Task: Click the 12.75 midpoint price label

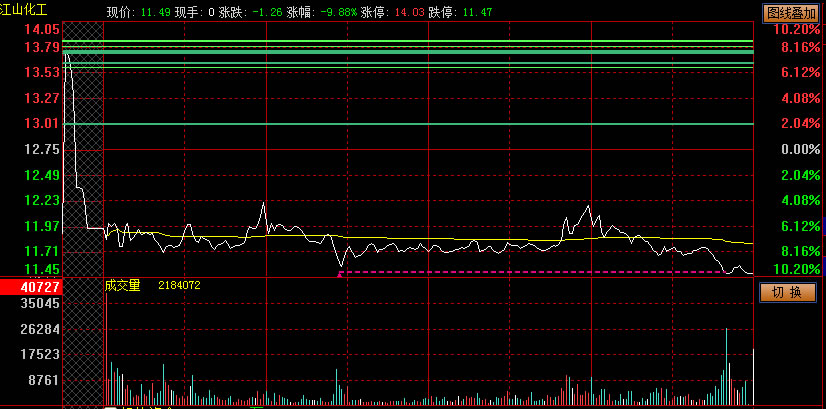Action: tap(42, 149)
